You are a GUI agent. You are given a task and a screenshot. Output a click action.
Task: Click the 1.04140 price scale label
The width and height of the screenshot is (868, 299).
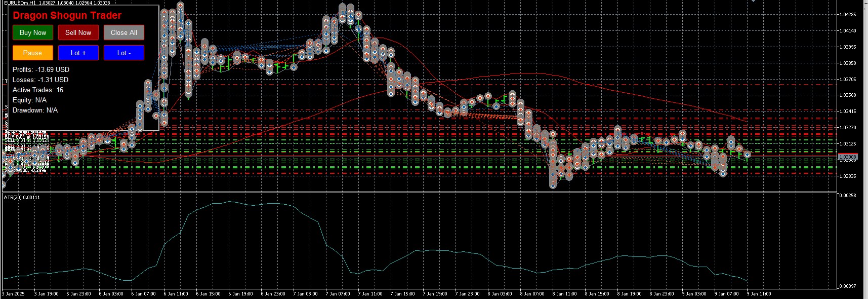pyautogui.click(x=848, y=30)
